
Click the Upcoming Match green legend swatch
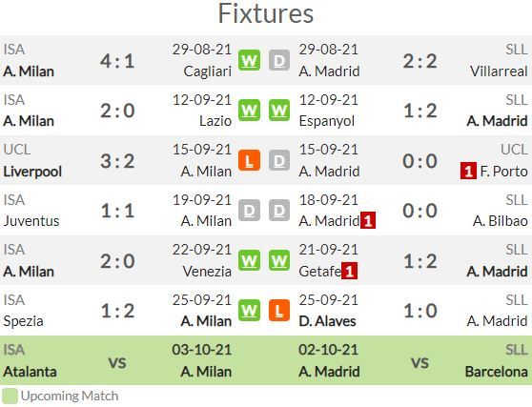[10, 396]
